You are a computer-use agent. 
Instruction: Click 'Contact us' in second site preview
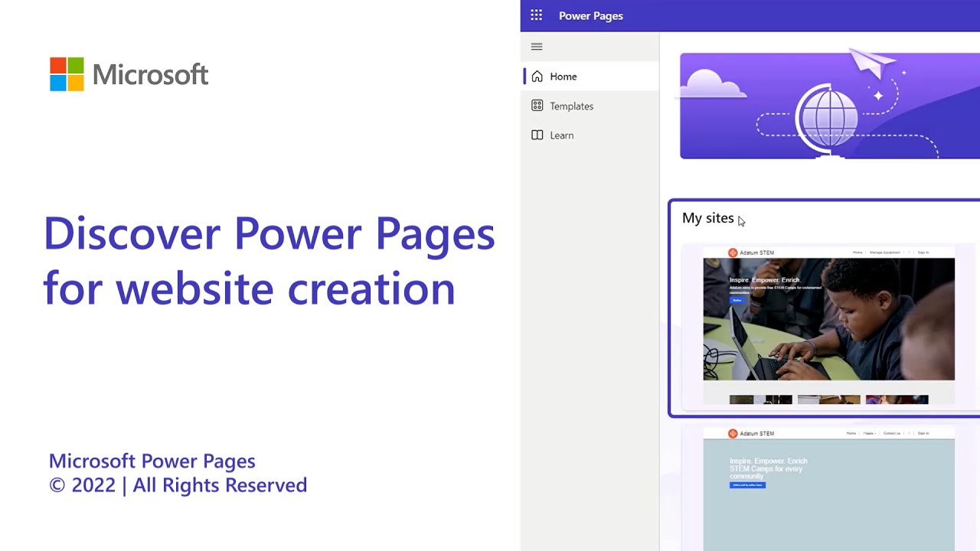coord(892,433)
